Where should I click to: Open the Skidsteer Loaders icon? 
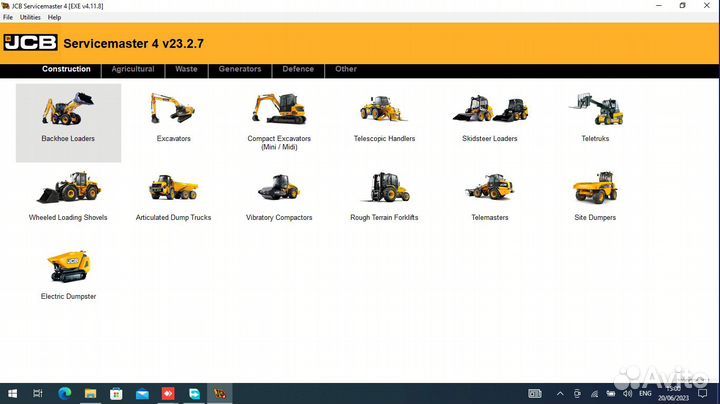coord(490,109)
